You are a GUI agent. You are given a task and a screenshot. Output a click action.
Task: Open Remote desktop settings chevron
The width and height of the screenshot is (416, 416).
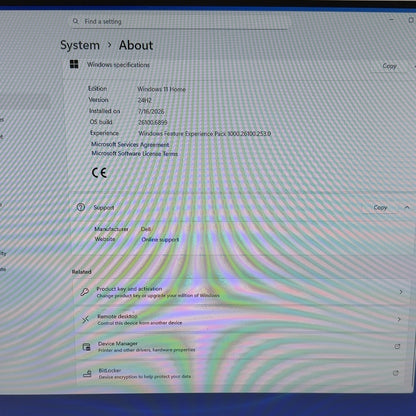399,319
